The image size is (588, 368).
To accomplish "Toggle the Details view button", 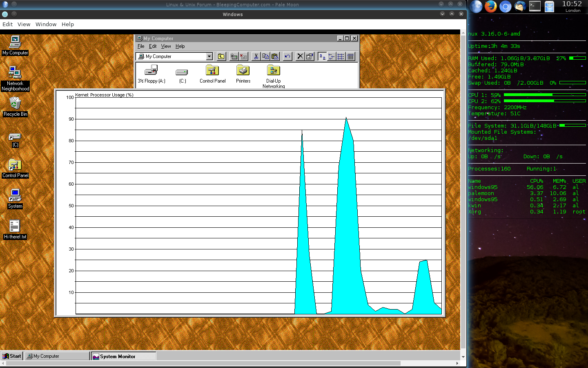I will (x=350, y=56).
